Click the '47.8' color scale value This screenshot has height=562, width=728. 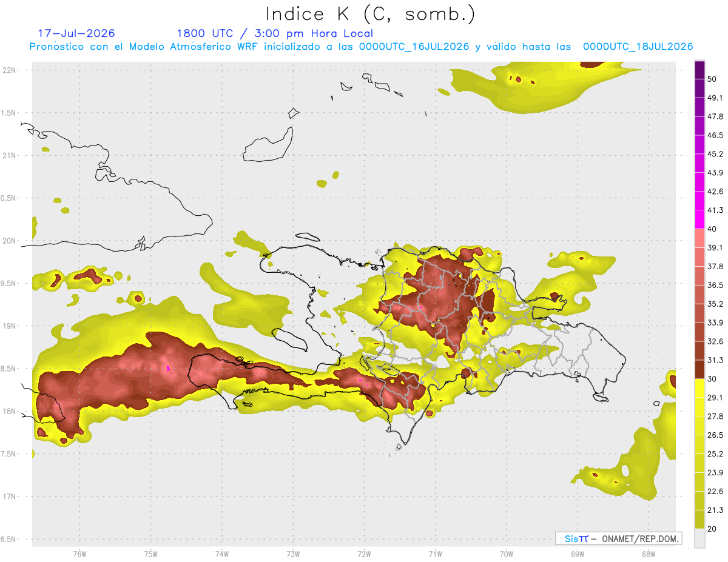(x=715, y=117)
